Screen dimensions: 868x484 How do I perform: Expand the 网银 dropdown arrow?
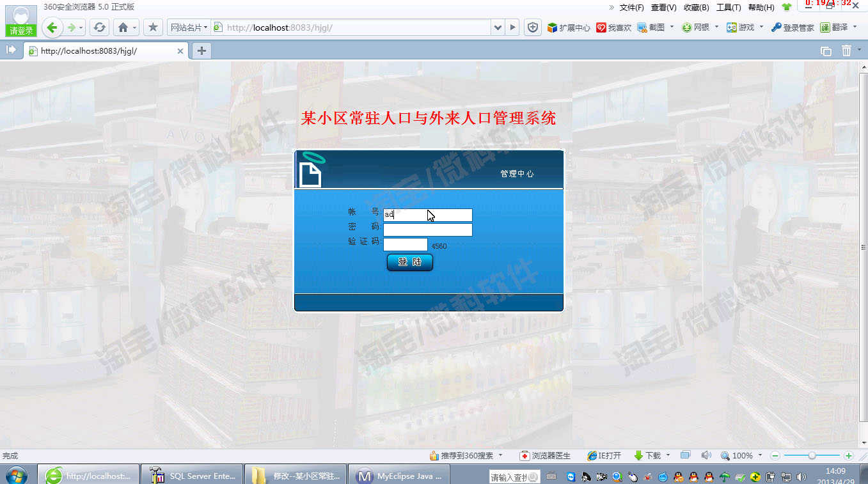click(x=716, y=27)
